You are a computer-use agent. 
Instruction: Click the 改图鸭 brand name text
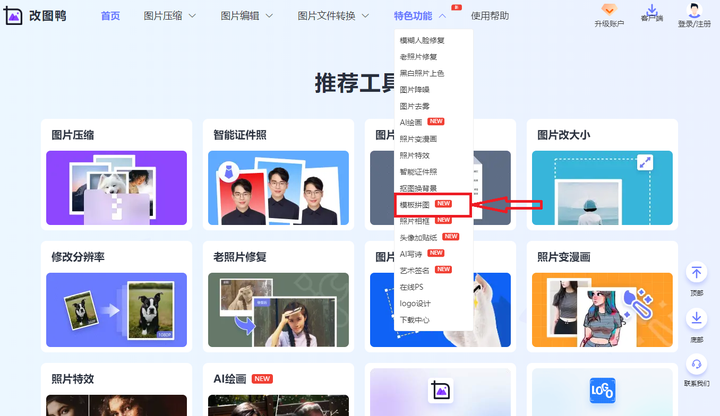48,16
